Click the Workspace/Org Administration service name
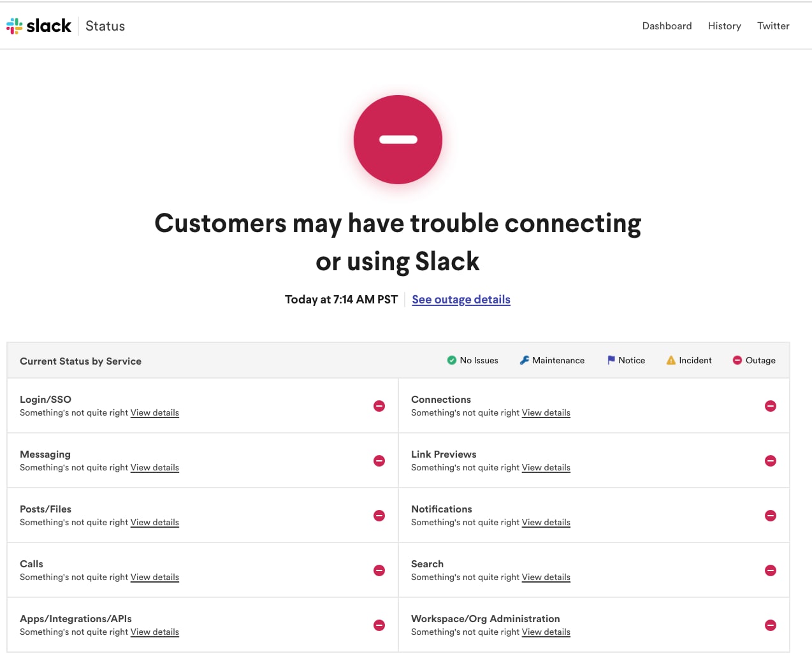The height and width of the screenshot is (668, 812). 486,619
